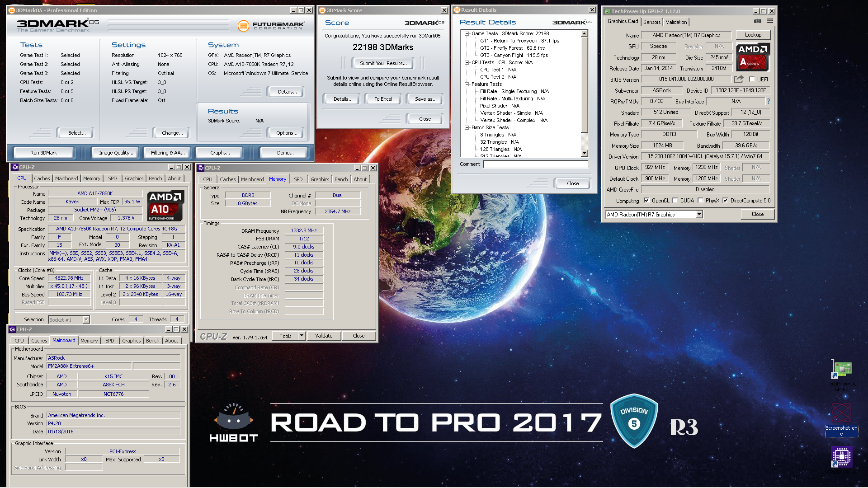Click the Result Details title bar icon

coord(457,10)
